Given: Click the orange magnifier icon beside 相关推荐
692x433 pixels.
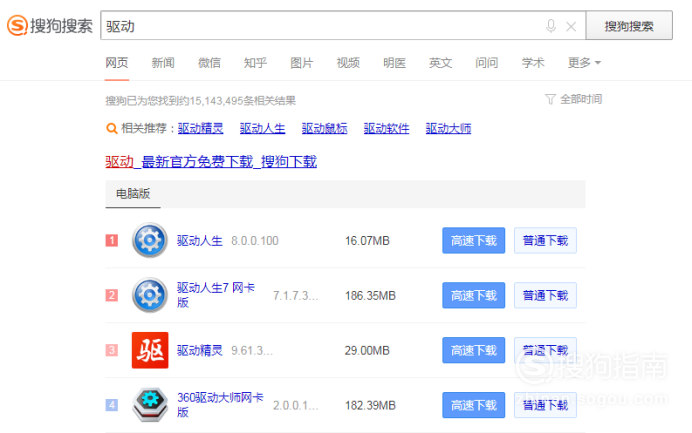Looking at the screenshot, I should 112,128.
